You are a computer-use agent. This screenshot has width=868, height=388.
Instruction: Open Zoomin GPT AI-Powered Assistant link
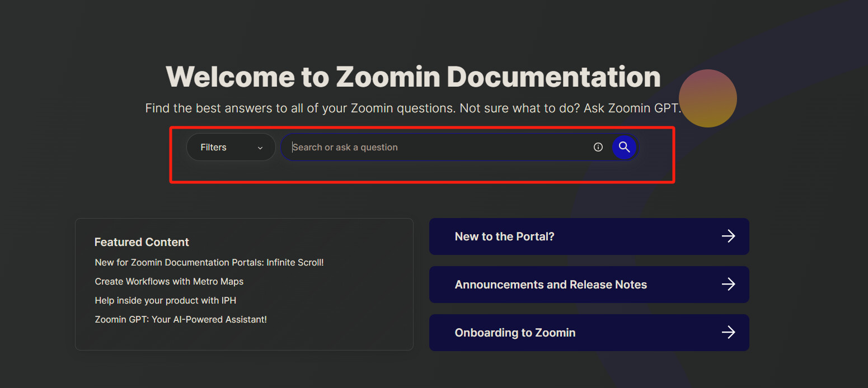click(180, 319)
